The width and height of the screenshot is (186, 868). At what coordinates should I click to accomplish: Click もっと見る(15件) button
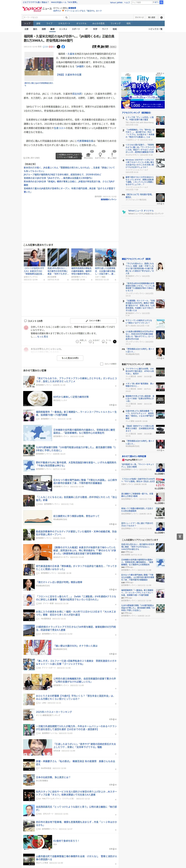point(70,358)
